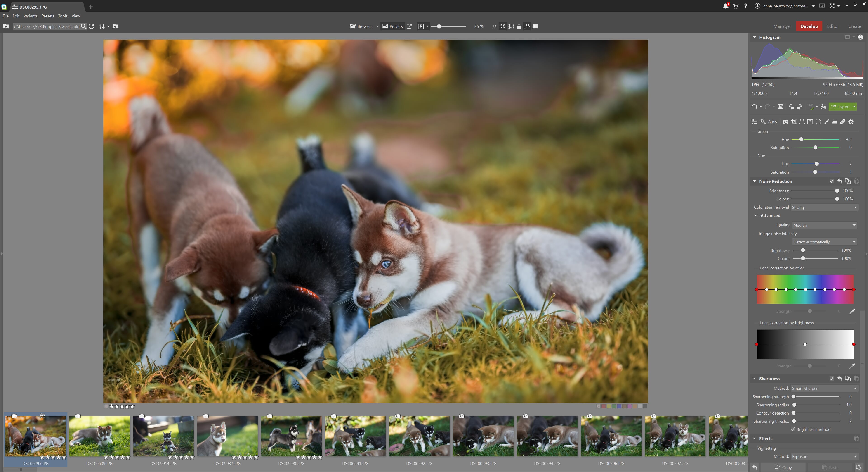
Task: Switch to the Create module
Action: [854, 26]
